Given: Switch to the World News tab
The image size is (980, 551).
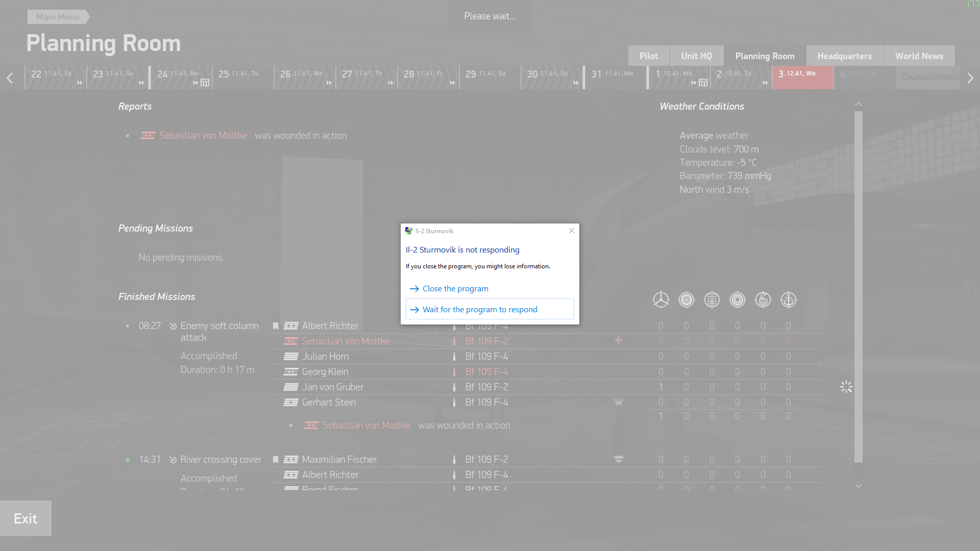Looking at the screenshot, I should pyautogui.click(x=919, y=56).
